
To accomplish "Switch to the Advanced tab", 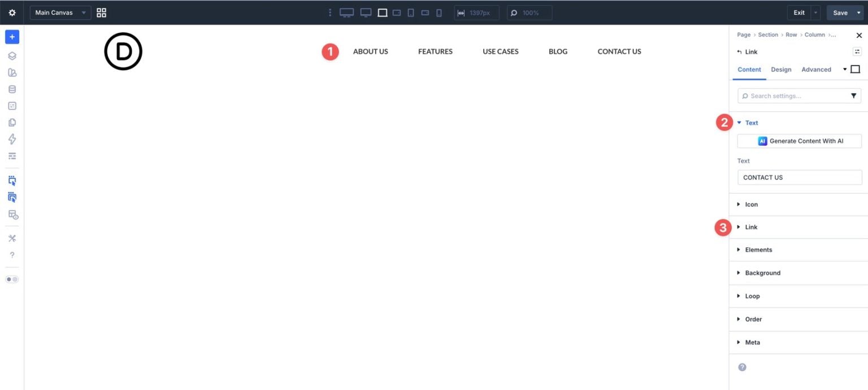I will click(x=816, y=69).
